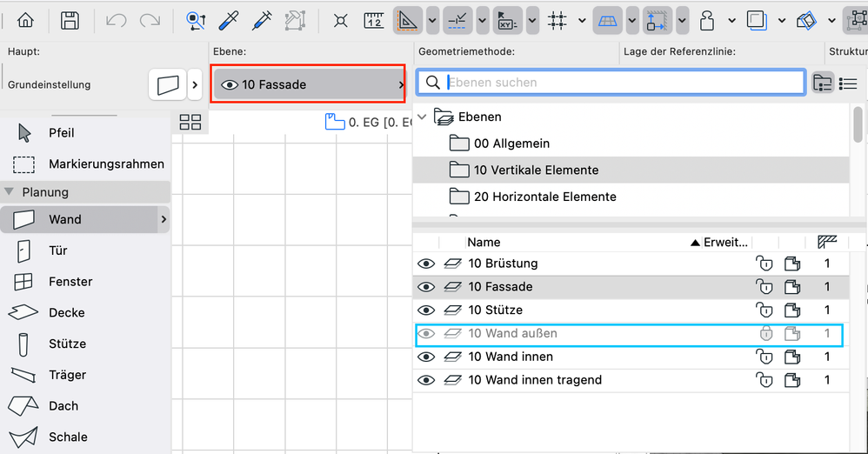
Task: Toggle the lock on layer 10 Fassade
Action: point(765,287)
